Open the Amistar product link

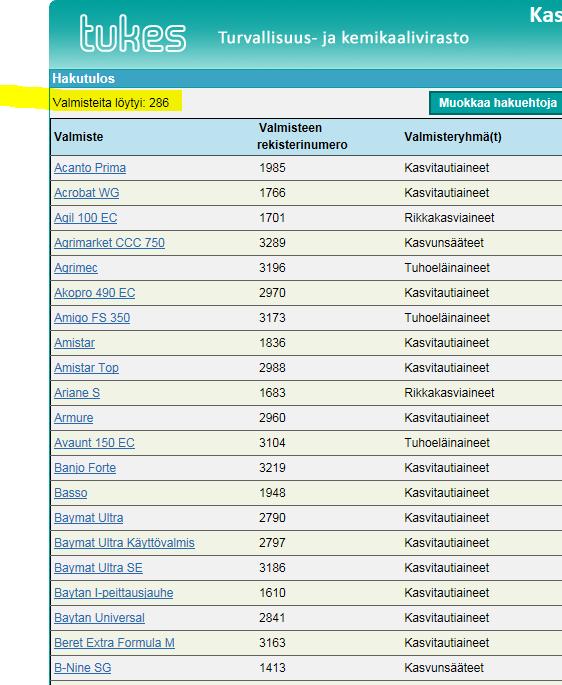pyautogui.click(x=74, y=342)
